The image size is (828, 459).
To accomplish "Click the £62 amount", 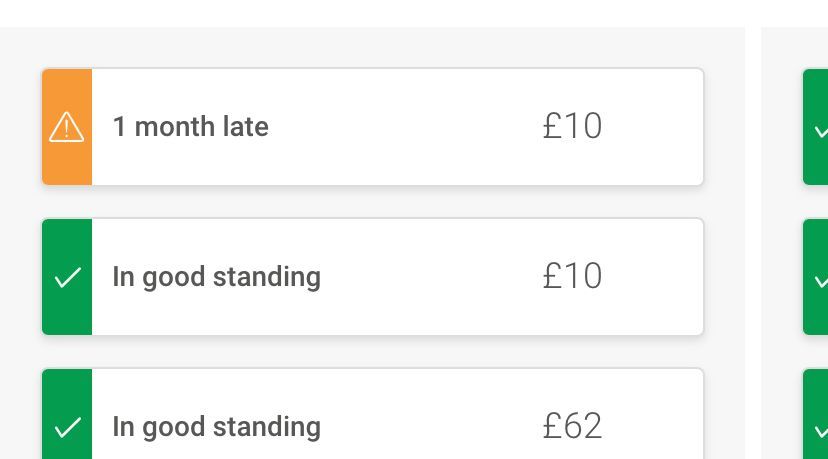I will pos(572,426).
